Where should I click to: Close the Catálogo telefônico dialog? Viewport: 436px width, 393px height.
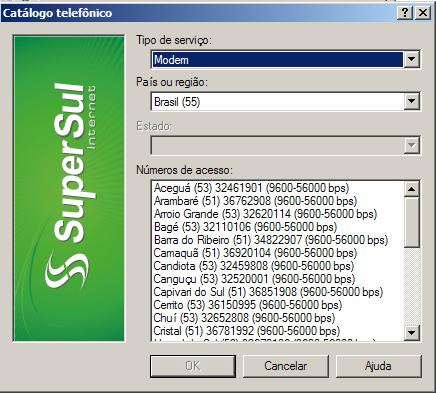click(x=423, y=13)
